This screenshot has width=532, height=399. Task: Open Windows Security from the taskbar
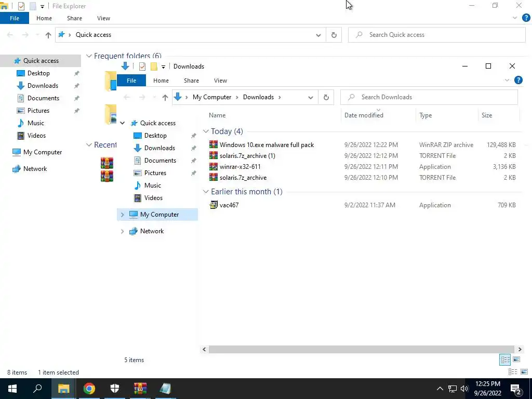point(115,389)
